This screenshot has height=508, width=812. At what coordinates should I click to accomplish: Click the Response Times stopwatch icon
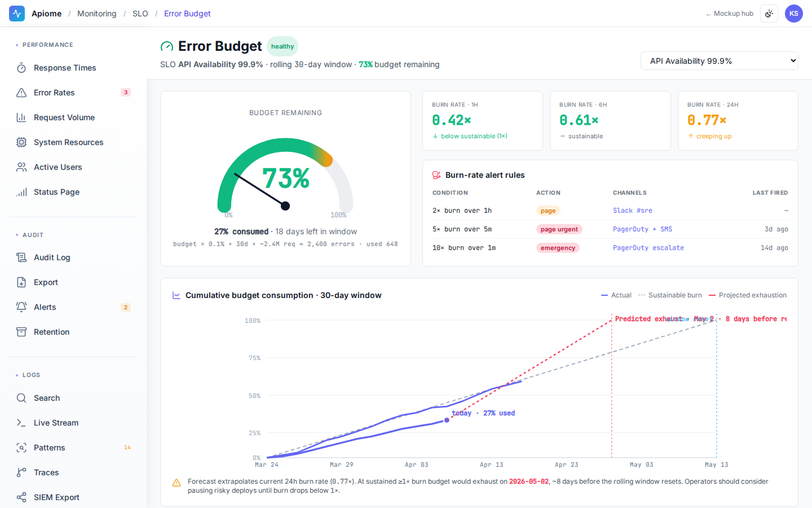[21, 68]
